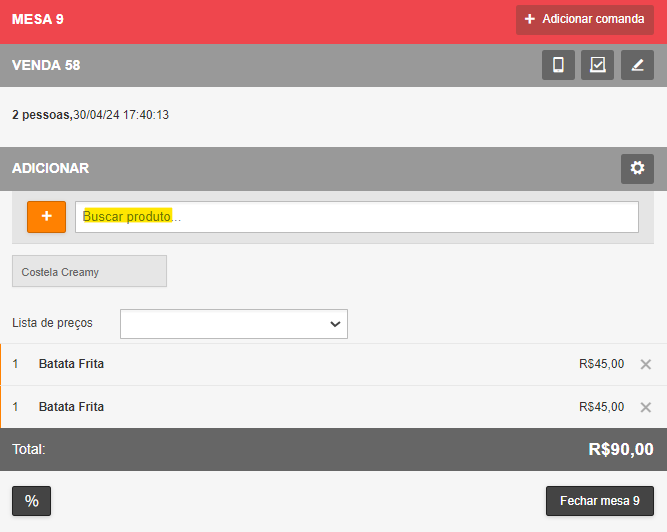
Task: Click the pencil edit icon for Venda 58
Action: click(637, 65)
